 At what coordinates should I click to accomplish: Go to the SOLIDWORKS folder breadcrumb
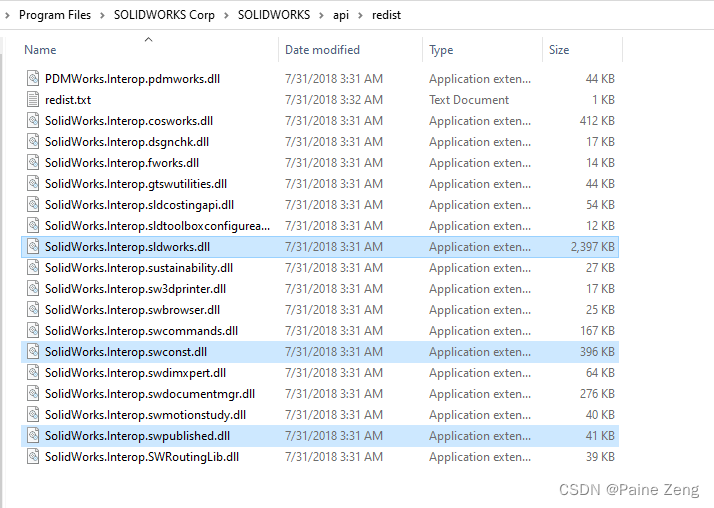click(x=274, y=15)
